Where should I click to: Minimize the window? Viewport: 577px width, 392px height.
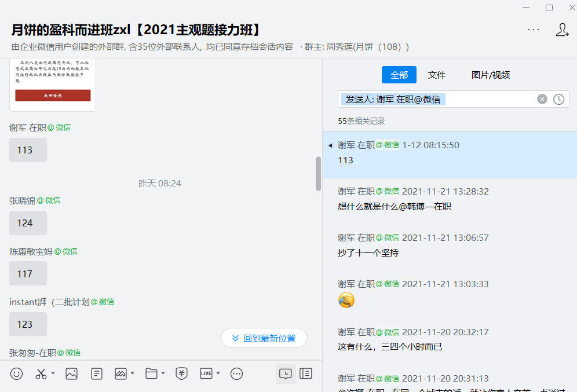[526, 8]
